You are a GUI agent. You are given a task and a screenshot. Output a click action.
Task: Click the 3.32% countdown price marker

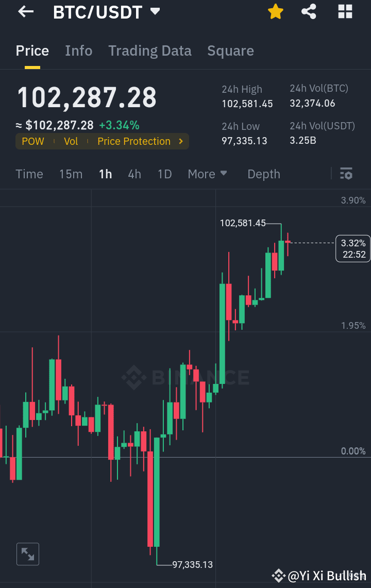pyautogui.click(x=352, y=248)
